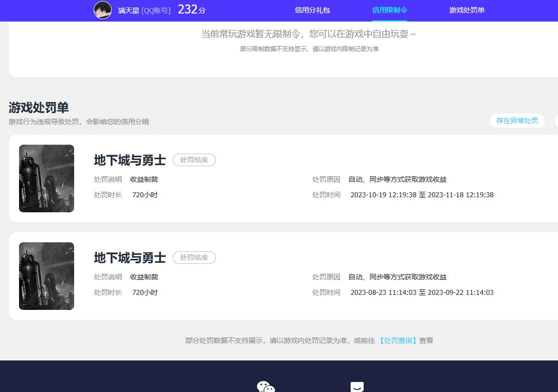
Task: Click the first 处罚结束 status badge
Action: click(x=194, y=160)
